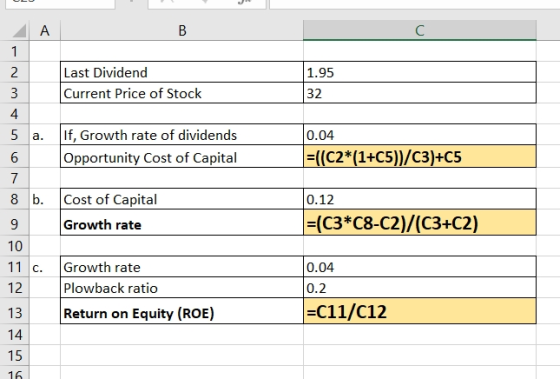Click the formula =C11/C12 cell
This screenshot has height=379, width=560.
coord(420,312)
